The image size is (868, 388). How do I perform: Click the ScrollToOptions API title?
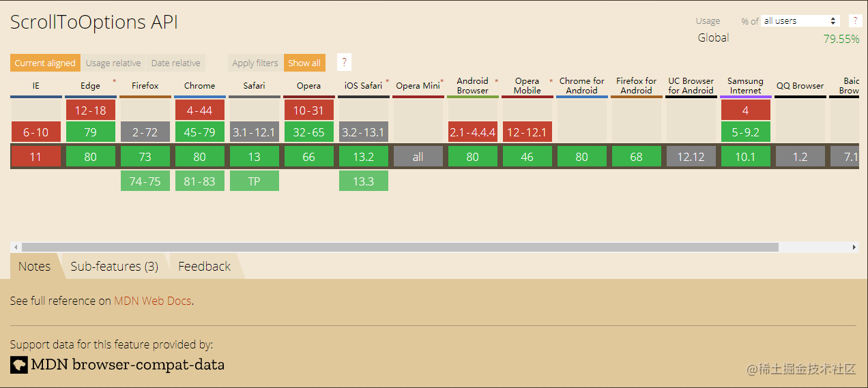point(94,23)
